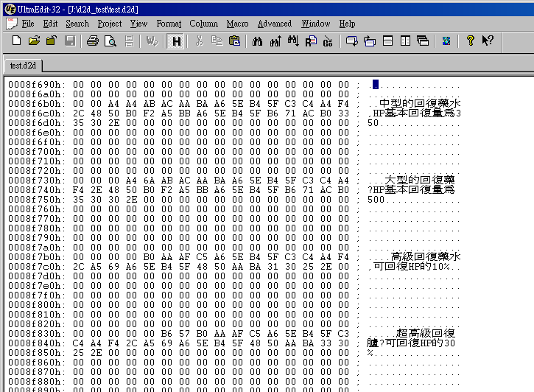The width and height of the screenshot is (534, 392).
Task: Open the View menu
Action: pyautogui.click(x=138, y=24)
